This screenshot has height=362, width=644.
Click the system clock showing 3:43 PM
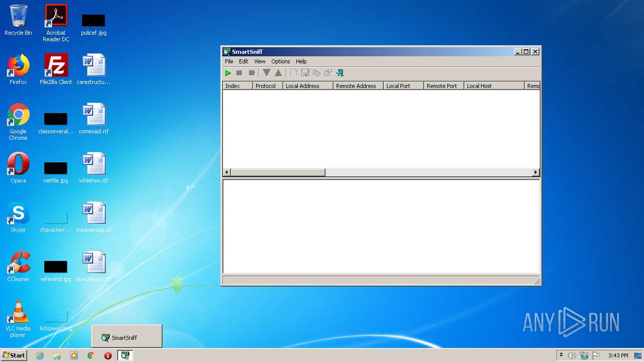click(x=618, y=355)
